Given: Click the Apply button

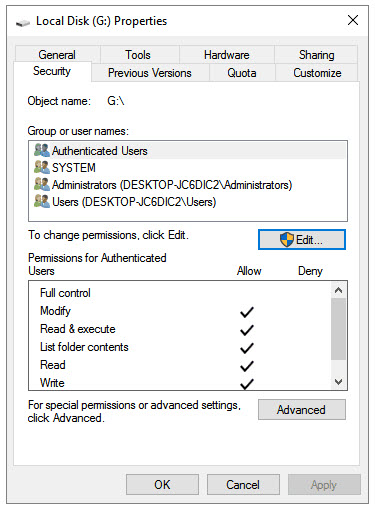Looking at the screenshot, I should (x=324, y=484).
